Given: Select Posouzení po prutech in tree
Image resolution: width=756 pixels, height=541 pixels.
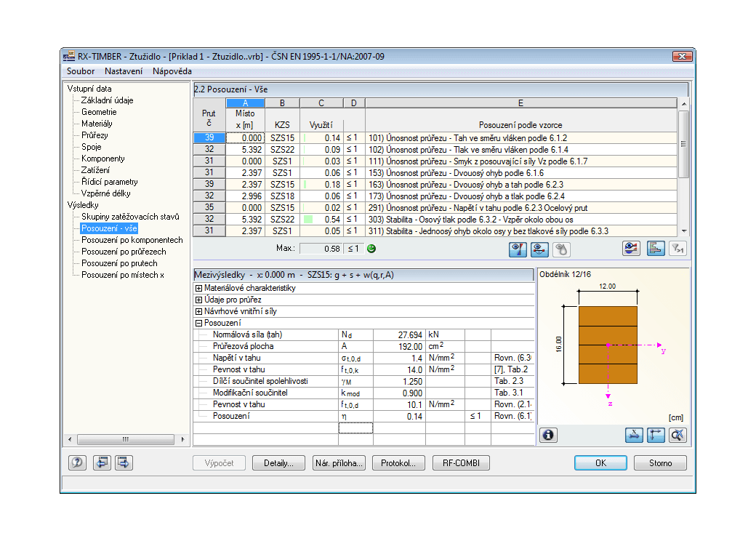Looking at the screenshot, I should 119,263.
